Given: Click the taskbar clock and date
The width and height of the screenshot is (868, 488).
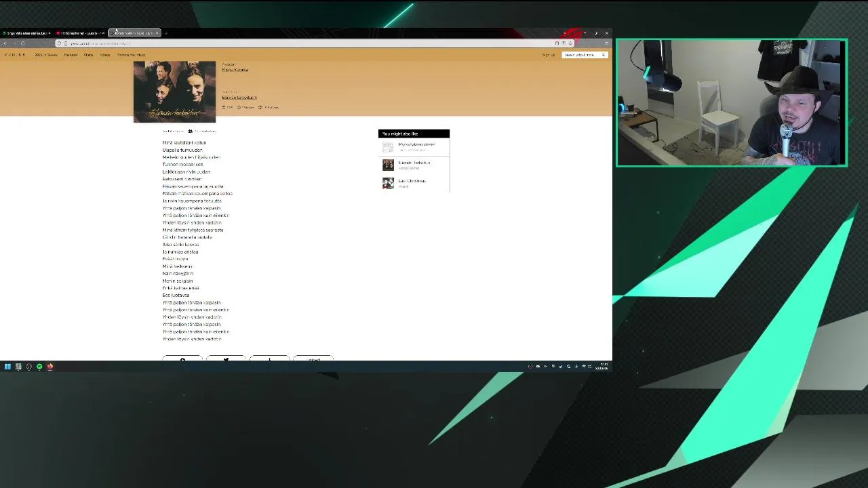Looking at the screenshot, I should click(601, 367).
